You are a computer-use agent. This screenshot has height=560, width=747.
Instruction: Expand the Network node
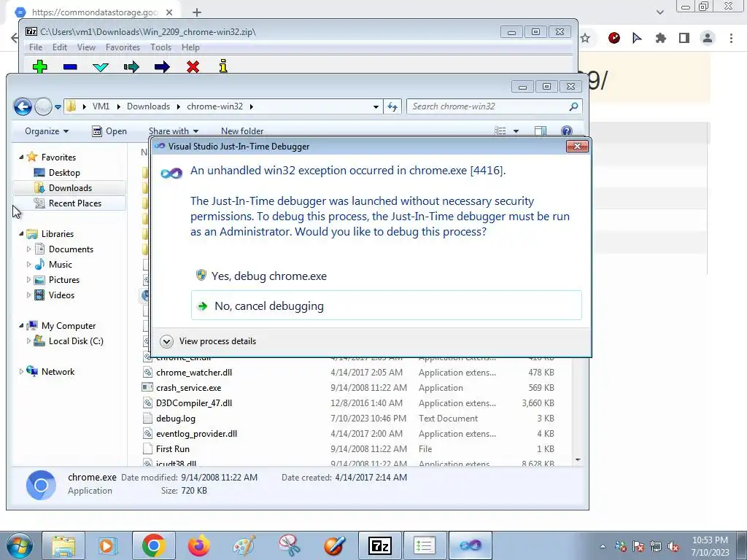(21, 371)
